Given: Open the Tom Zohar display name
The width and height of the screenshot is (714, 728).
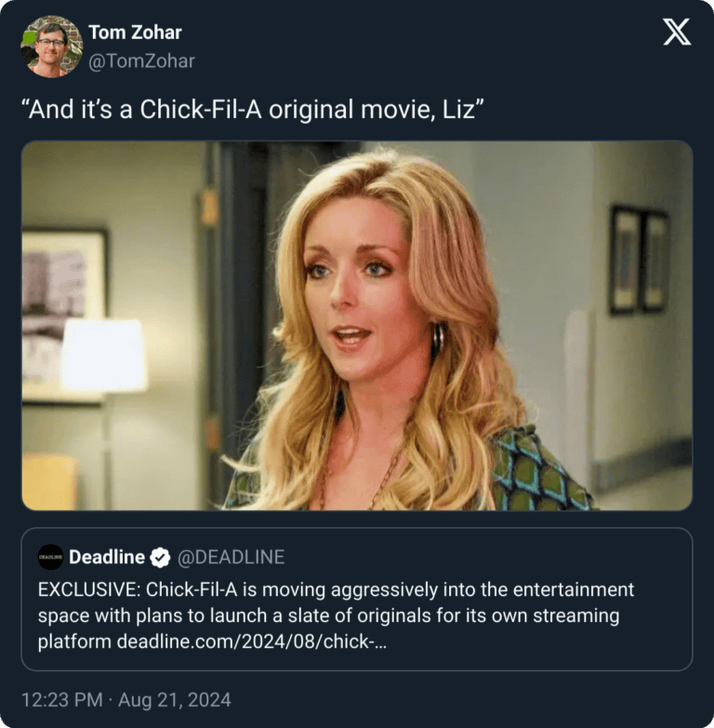Looking at the screenshot, I should click(135, 33).
